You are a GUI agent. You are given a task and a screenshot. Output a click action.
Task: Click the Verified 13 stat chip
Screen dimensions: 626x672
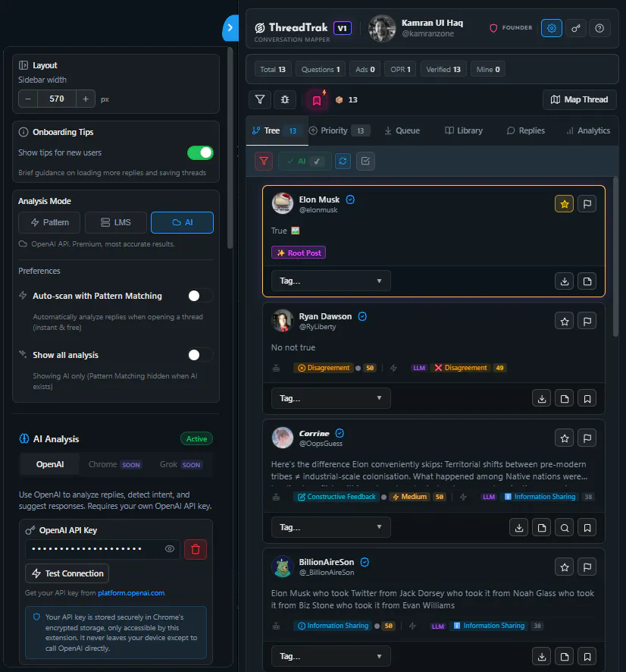pos(443,70)
